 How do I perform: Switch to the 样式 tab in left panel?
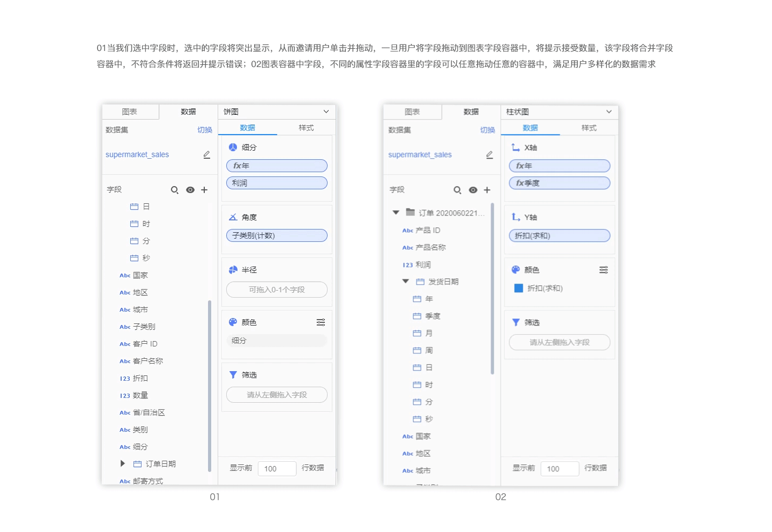pos(306,128)
